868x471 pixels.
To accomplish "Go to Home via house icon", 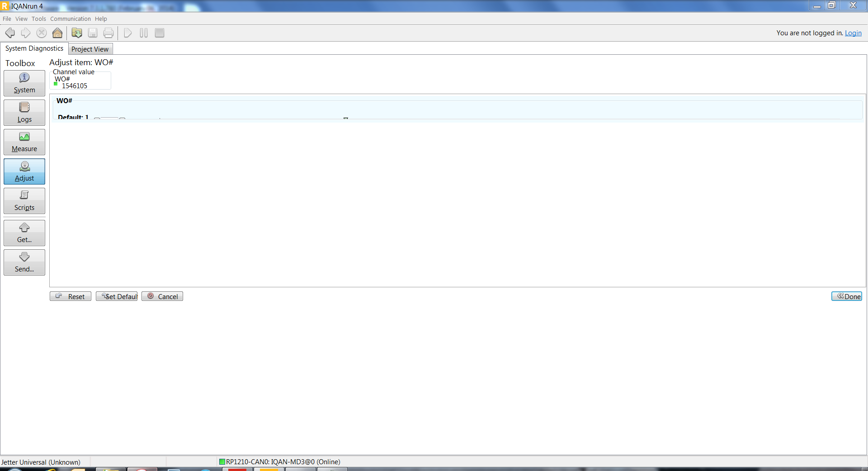I will tap(57, 33).
